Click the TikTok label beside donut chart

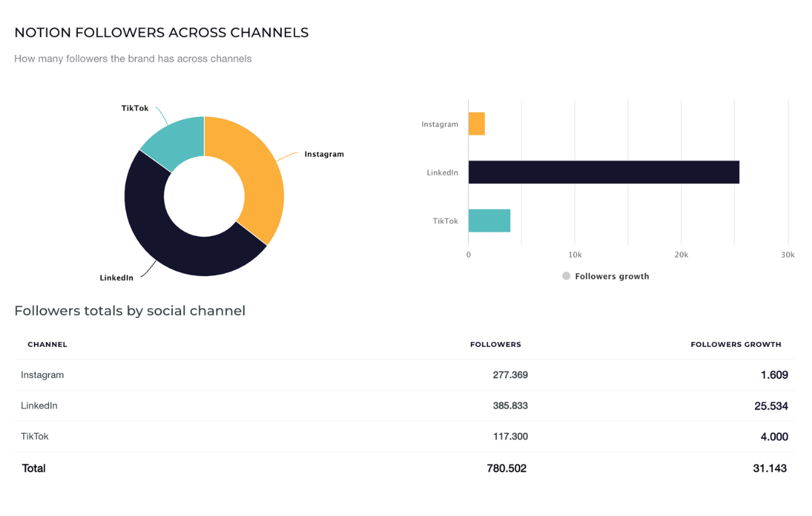(x=135, y=108)
